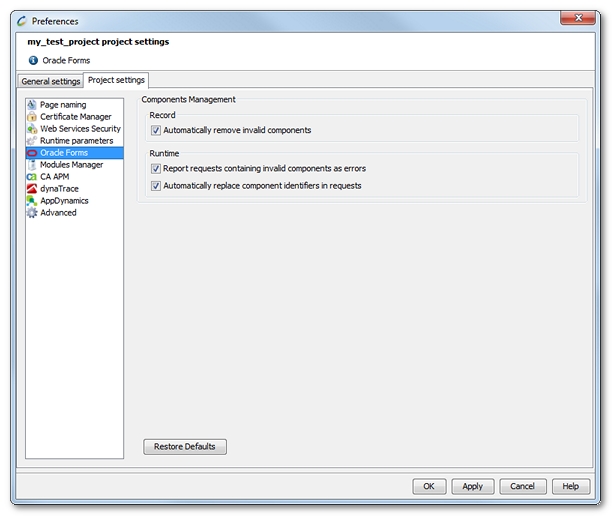Click the Modules Manager icon
Viewport: 612px width, 516px height.
coord(32,165)
